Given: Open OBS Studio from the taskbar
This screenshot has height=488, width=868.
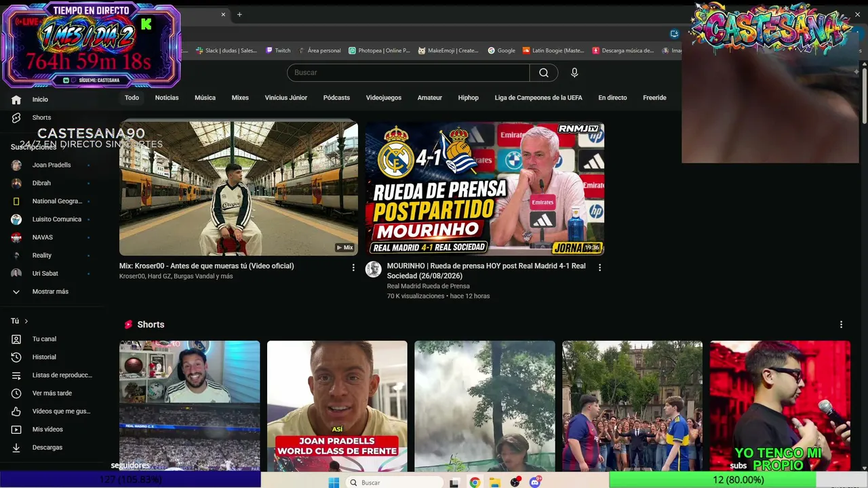Looking at the screenshot, I should [515, 483].
